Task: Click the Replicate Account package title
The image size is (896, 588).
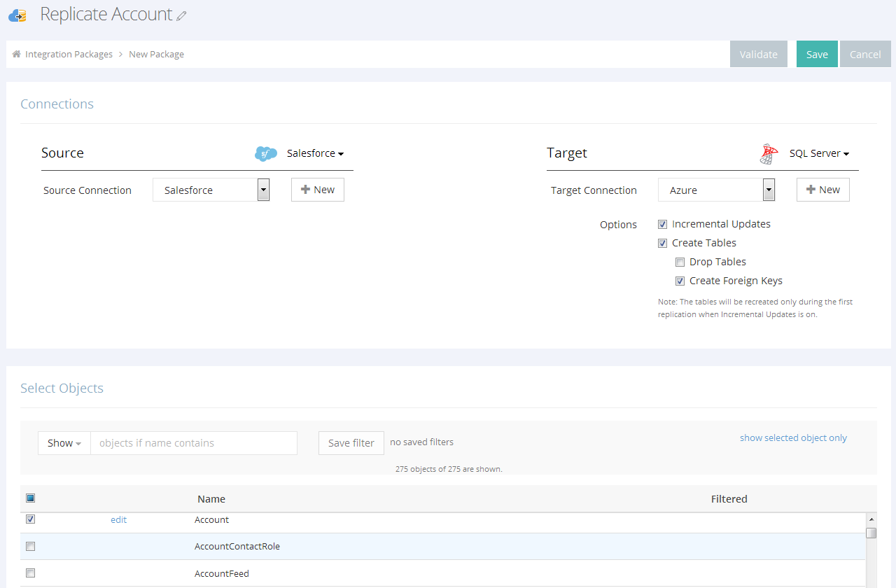Action: 106,15
